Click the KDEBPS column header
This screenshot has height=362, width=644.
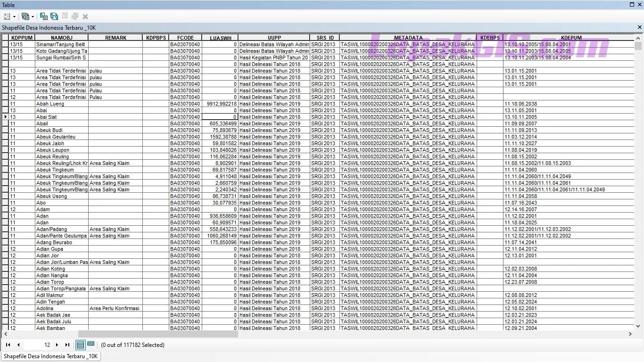tap(490, 38)
